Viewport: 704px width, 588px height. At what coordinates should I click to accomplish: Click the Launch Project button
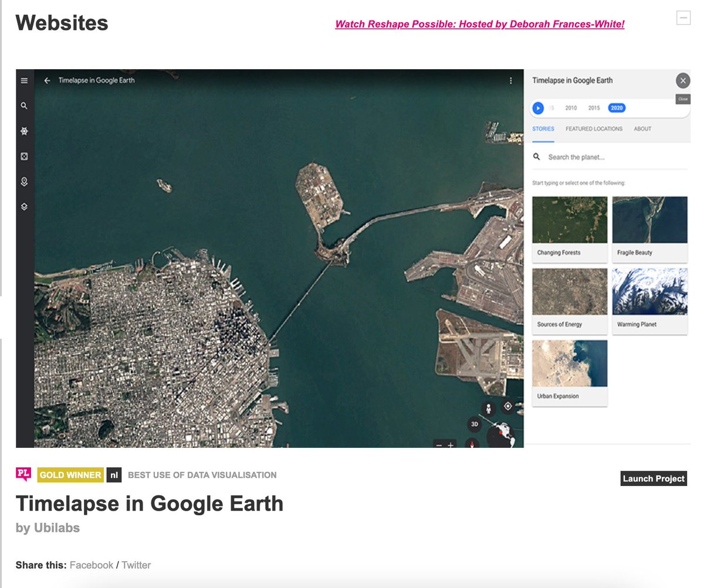[x=653, y=478]
